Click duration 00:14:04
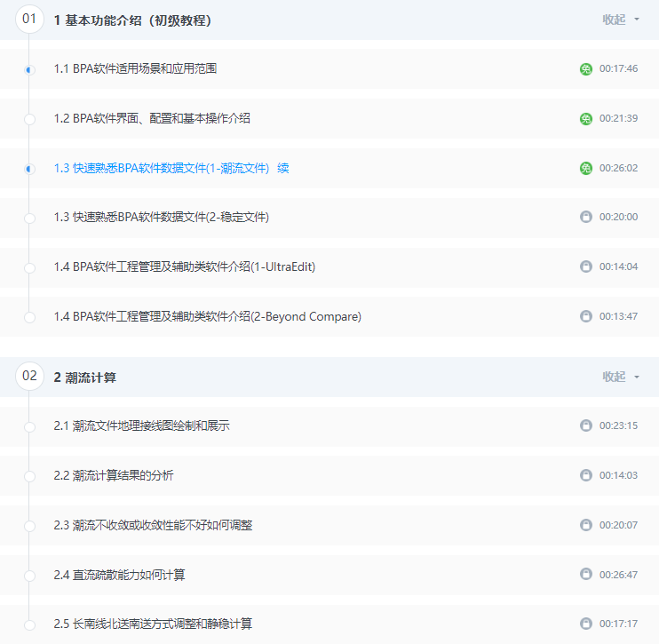This screenshot has height=644, width=659. (618, 266)
